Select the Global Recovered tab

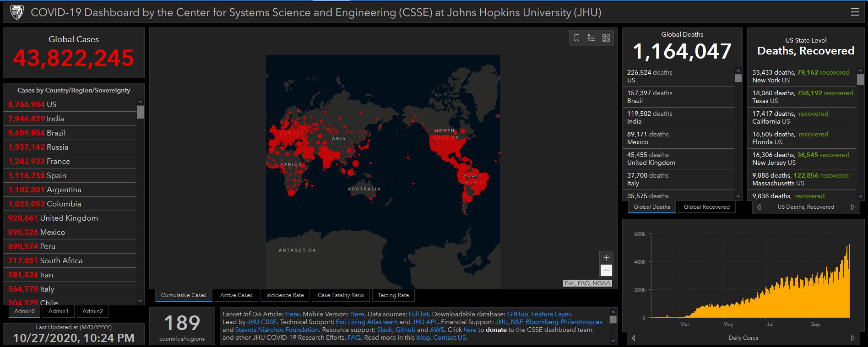pyautogui.click(x=706, y=207)
